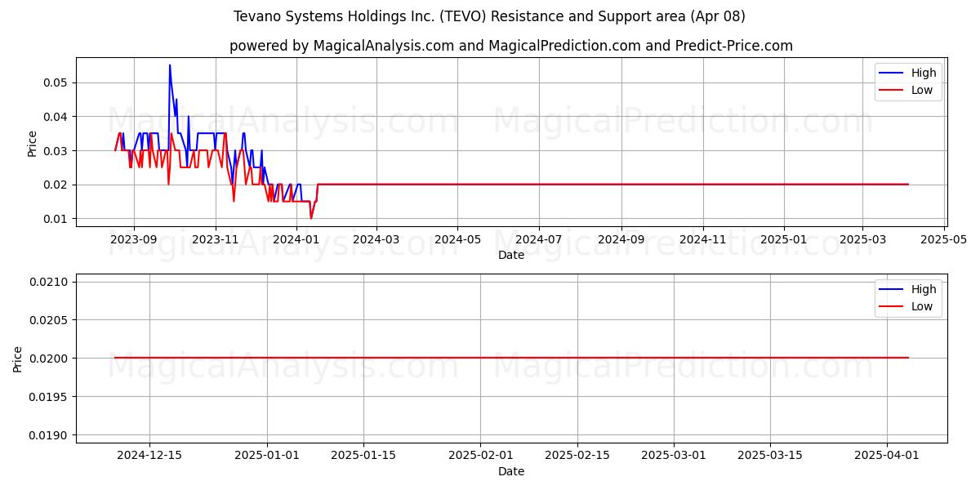Click the upper chart 'Date' axis label
The height and width of the screenshot is (490, 980).
click(x=511, y=255)
